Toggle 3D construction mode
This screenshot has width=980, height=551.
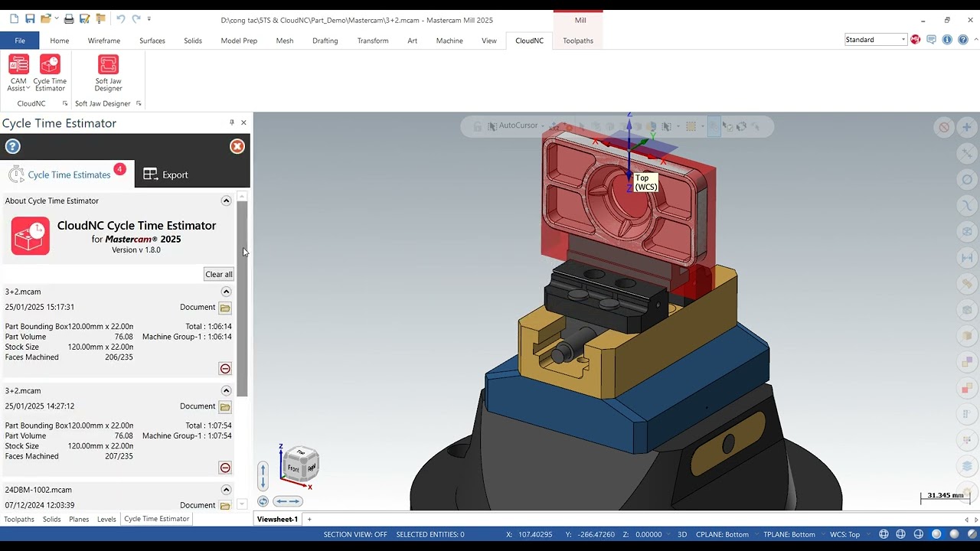(x=682, y=534)
